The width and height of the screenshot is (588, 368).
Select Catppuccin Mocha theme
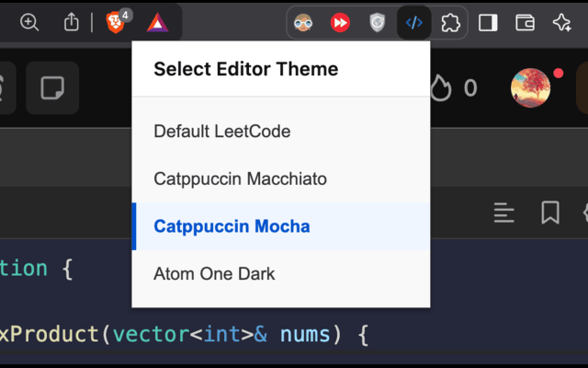(x=281, y=226)
